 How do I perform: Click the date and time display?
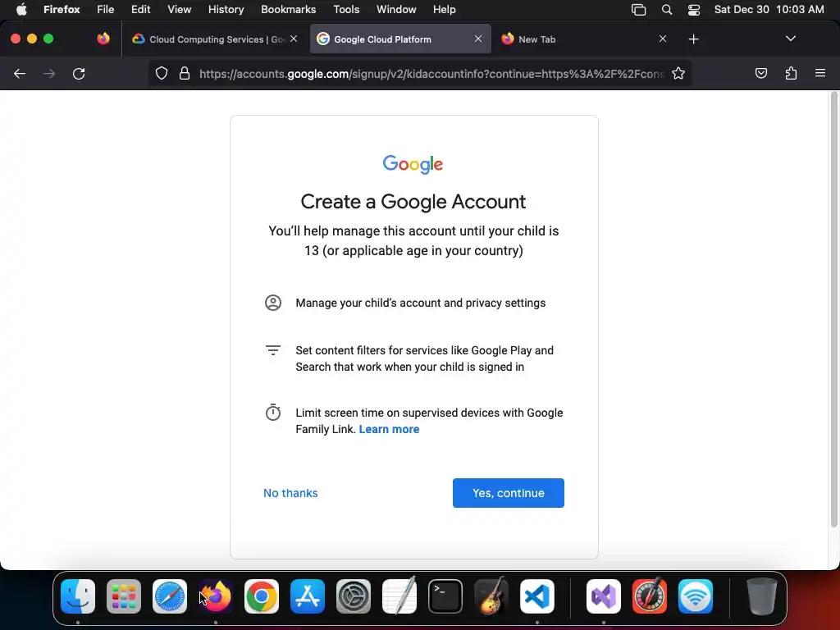click(769, 9)
